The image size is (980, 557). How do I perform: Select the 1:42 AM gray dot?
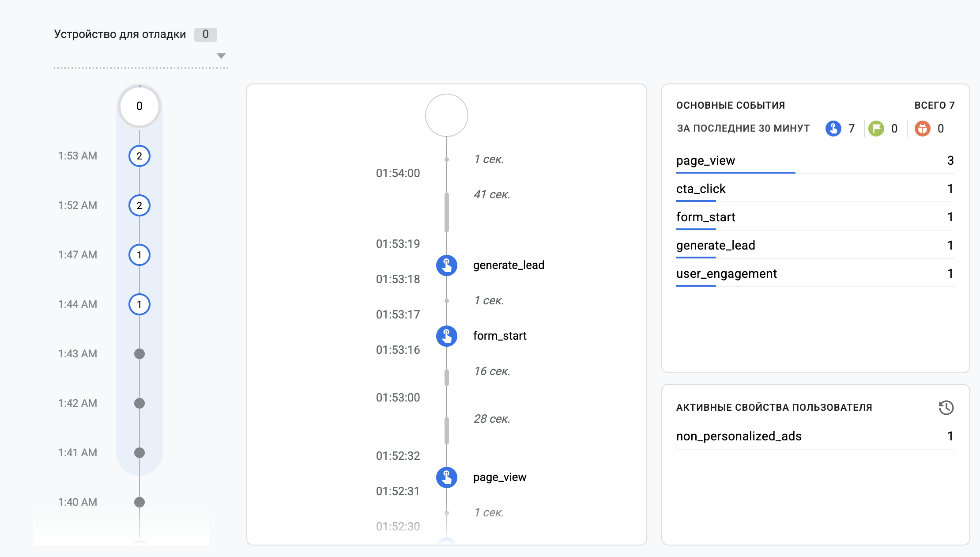139,403
